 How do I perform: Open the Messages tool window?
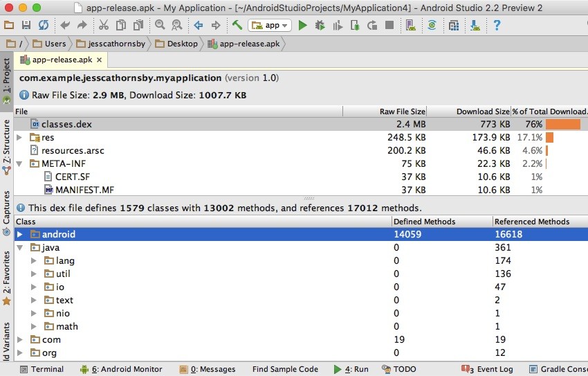pyautogui.click(x=208, y=369)
